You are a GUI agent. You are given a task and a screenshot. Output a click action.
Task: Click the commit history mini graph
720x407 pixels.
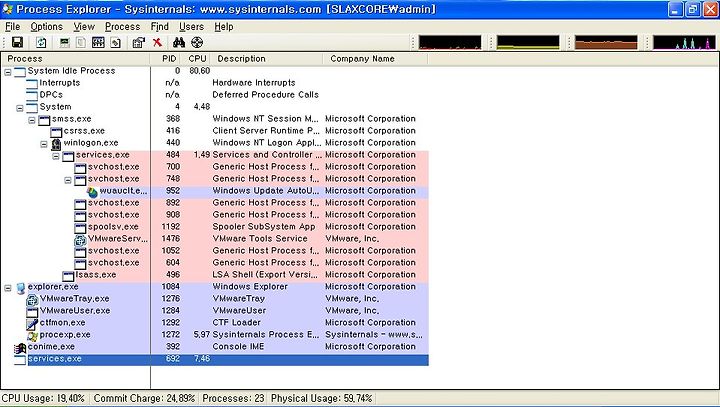(528, 42)
